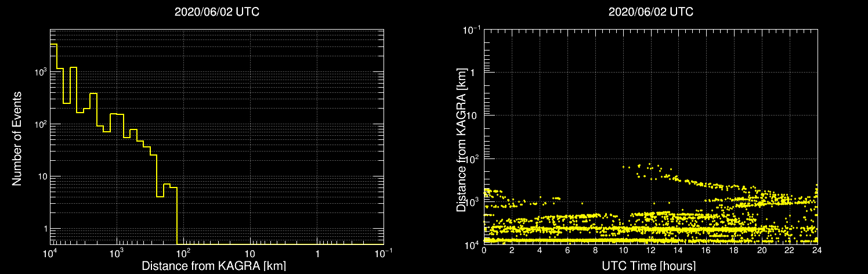Click the 18 hour tick on the time axis

click(734, 250)
